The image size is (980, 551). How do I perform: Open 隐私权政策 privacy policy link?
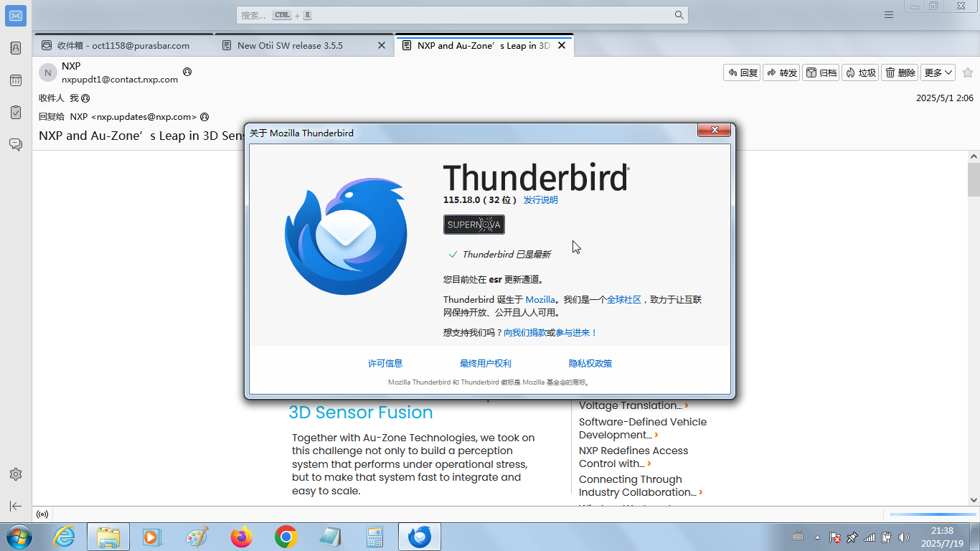click(590, 364)
